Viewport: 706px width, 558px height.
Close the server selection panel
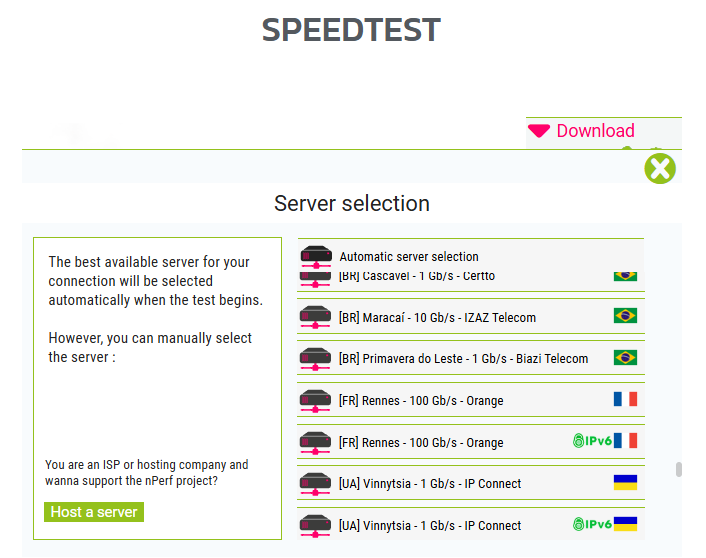(660, 168)
